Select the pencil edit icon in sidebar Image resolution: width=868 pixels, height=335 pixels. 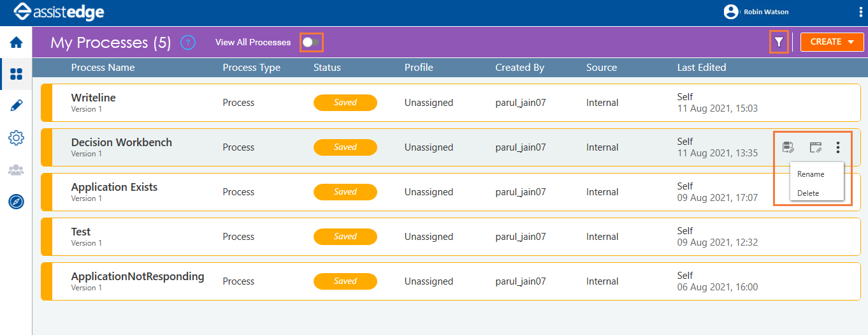[16, 106]
